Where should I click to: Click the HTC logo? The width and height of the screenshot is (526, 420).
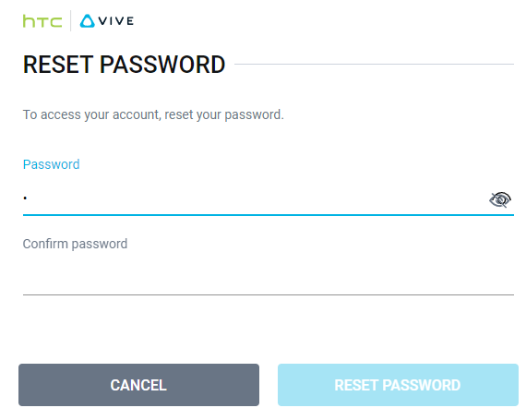pos(42,21)
